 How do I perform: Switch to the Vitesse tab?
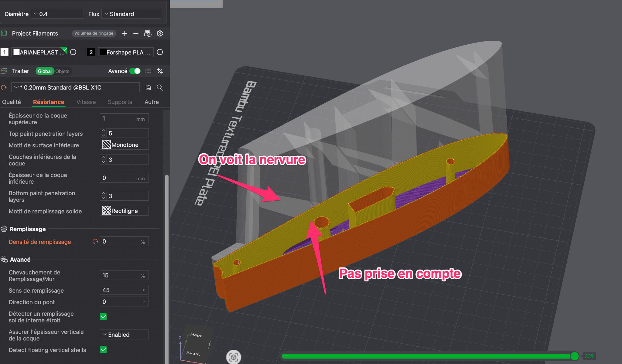pyautogui.click(x=86, y=102)
